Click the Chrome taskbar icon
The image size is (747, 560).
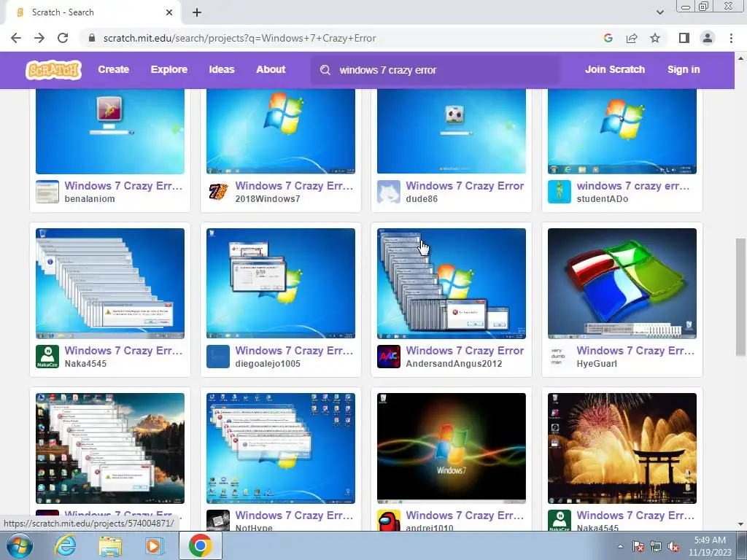click(x=200, y=545)
